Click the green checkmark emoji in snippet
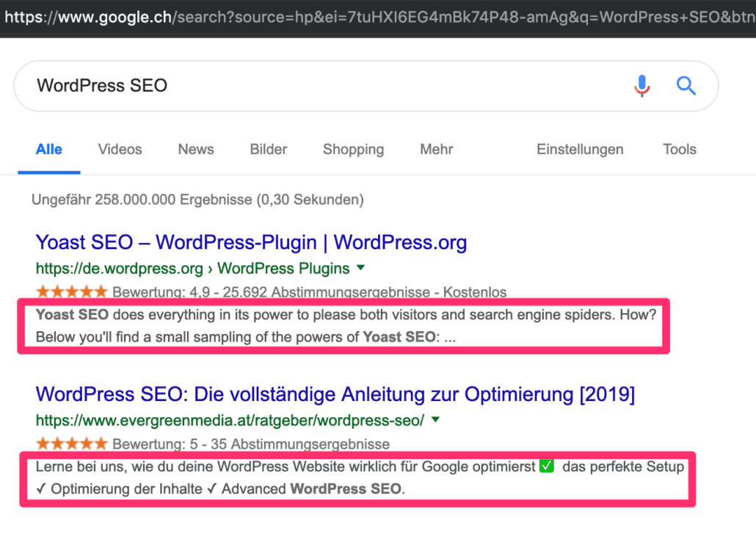This screenshot has width=756, height=534. 546,466
